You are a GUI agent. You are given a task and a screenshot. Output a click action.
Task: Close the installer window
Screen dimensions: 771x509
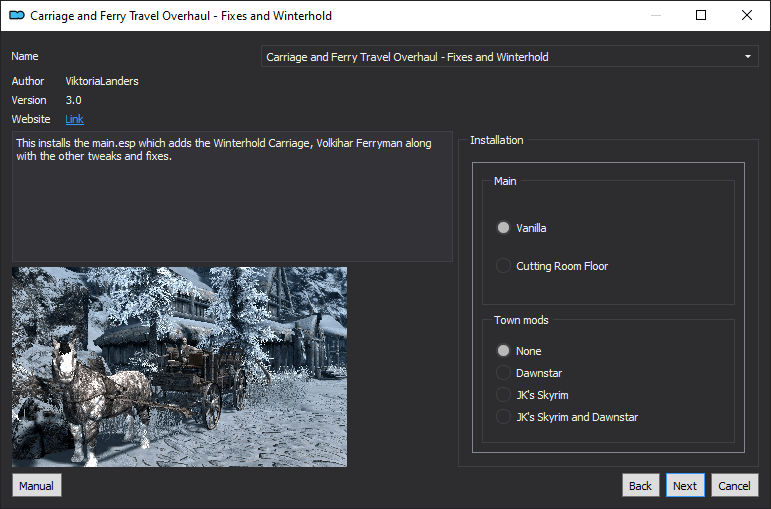tap(746, 15)
